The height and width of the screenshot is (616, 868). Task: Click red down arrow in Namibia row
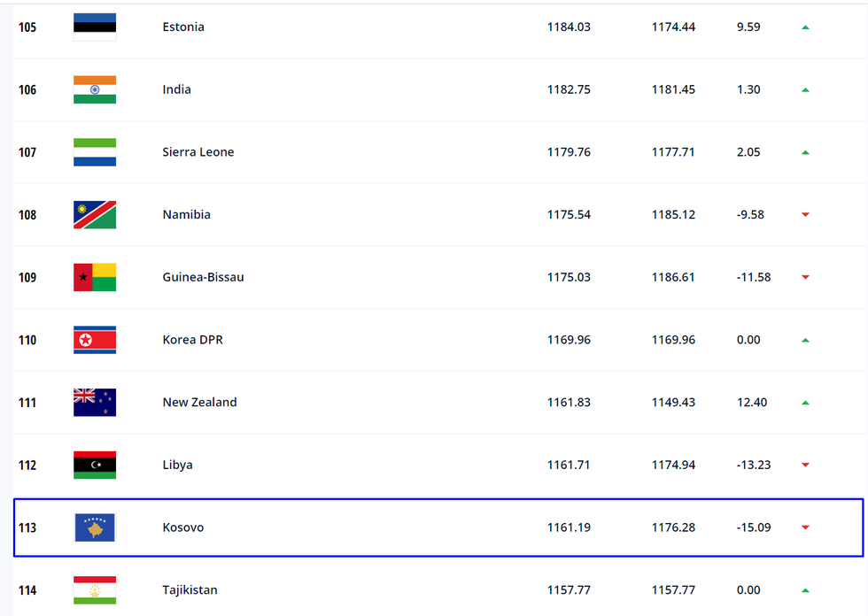coord(805,215)
